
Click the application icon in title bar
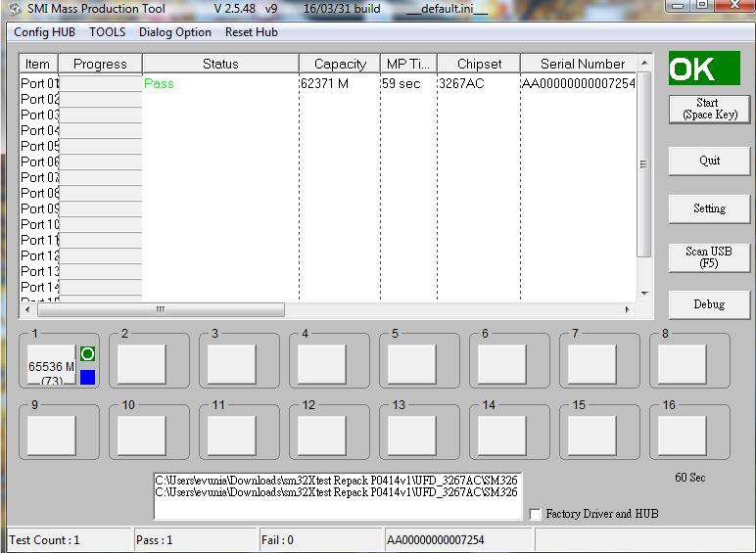[16, 9]
